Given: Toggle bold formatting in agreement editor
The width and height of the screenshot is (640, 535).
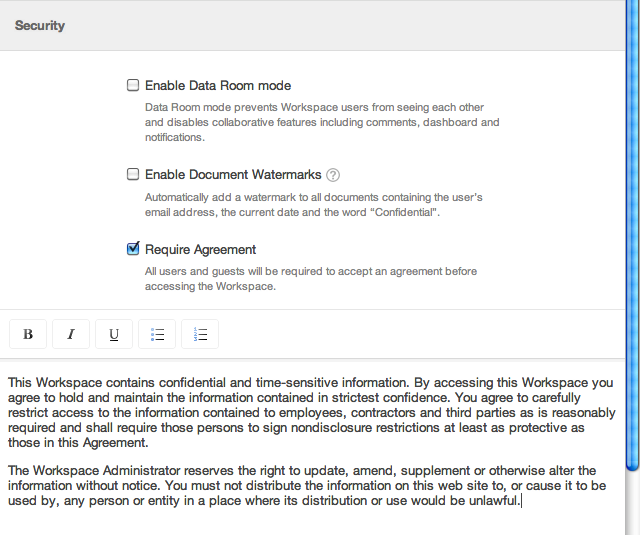Looking at the screenshot, I should coord(28,334).
